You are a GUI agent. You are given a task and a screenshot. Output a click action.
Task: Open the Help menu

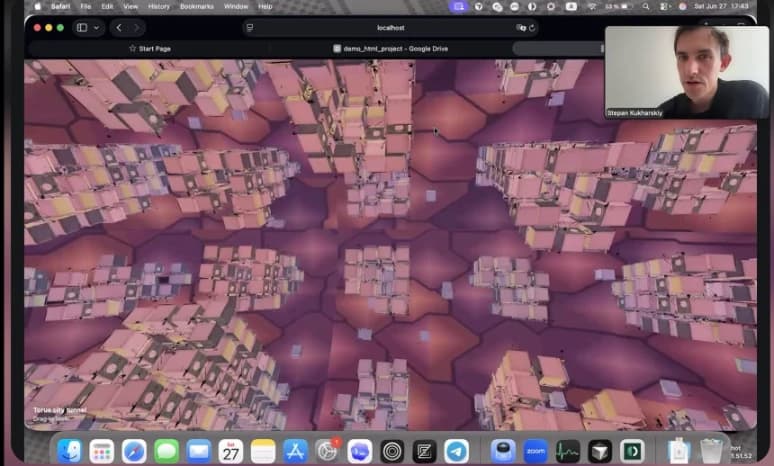click(x=265, y=6)
